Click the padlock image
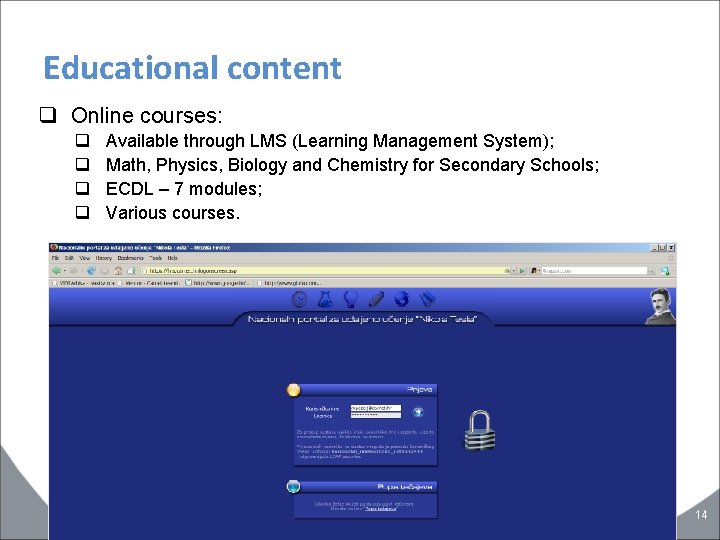Viewport: 720px width, 540px height. pos(479,430)
